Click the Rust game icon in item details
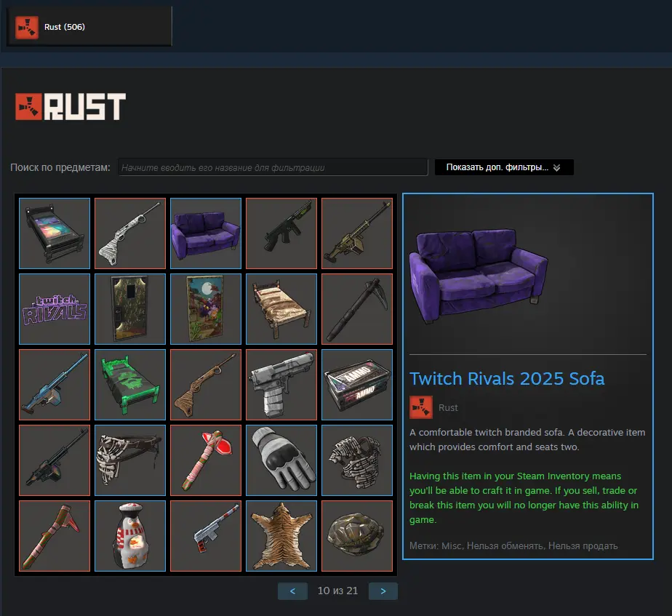The width and height of the screenshot is (672, 616). [421, 407]
